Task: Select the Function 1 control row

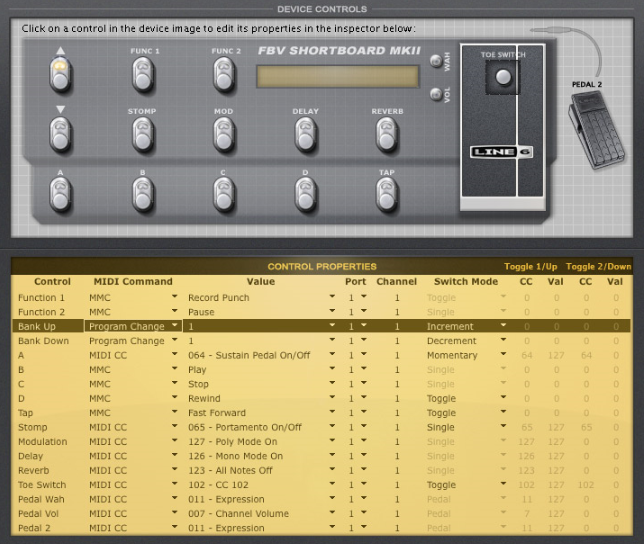Action: tap(322, 298)
